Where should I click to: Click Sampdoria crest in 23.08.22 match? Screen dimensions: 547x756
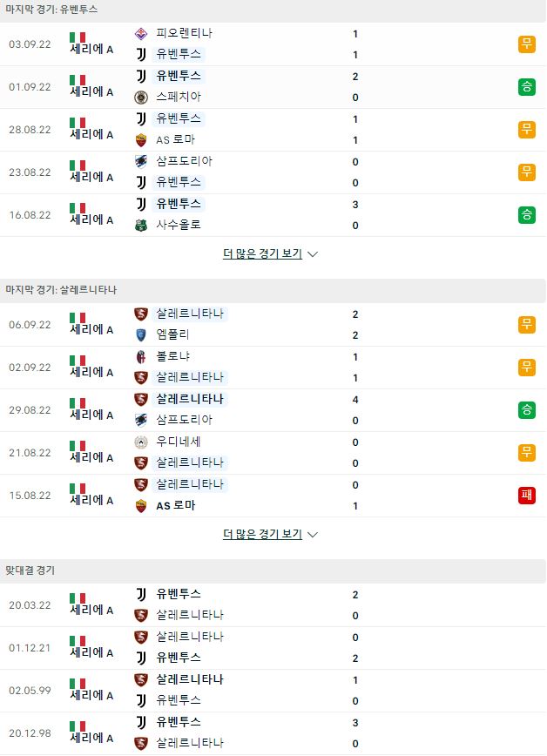pyautogui.click(x=141, y=161)
